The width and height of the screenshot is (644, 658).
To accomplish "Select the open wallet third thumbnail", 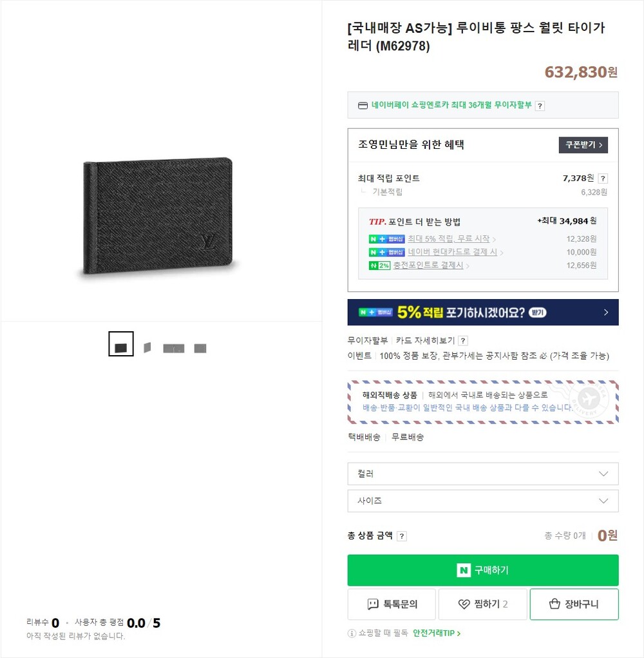I will pos(174,348).
